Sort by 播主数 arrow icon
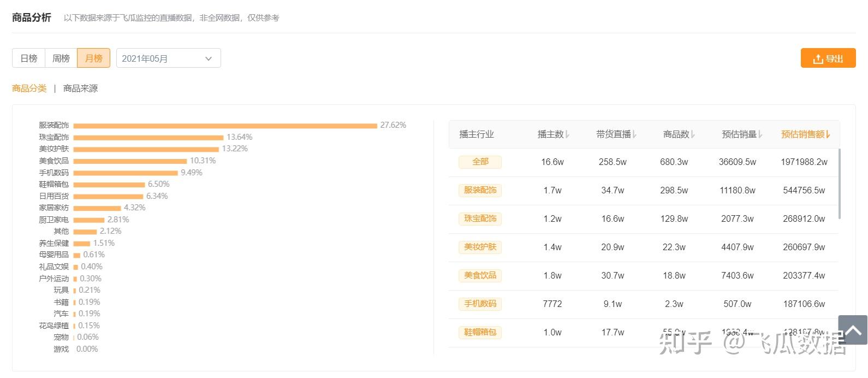Viewport: 868px width, 378px height. (568, 134)
